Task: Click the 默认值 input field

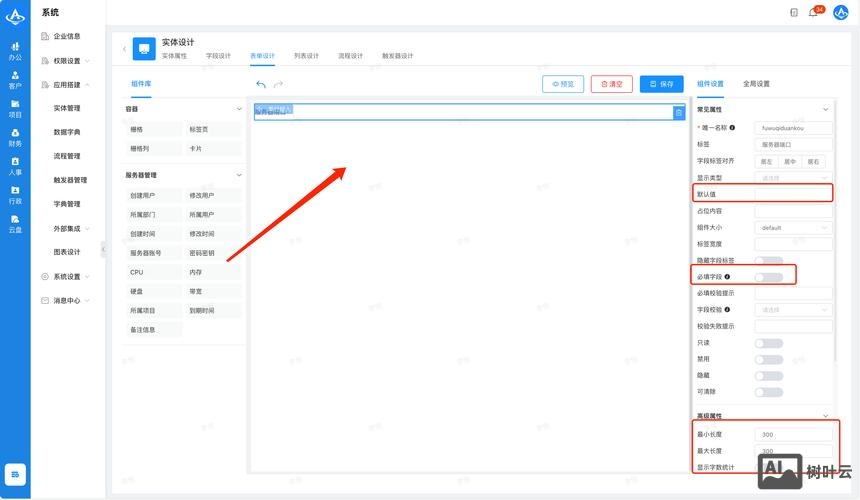Action: coord(794,194)
